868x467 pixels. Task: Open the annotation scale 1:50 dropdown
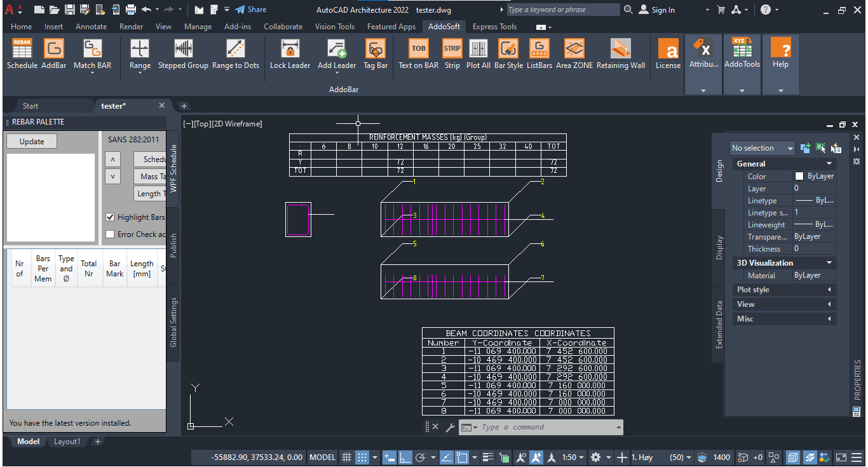coord(573,457)
